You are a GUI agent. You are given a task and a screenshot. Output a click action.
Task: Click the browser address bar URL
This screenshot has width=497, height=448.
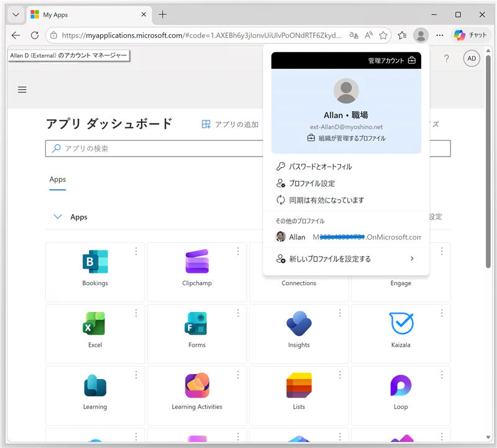pyautogui.click(x=201, y=35)
